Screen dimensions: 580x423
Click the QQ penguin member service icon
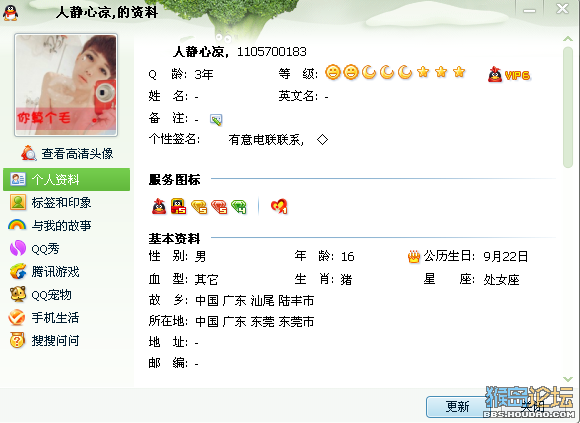tap(159, 206)
